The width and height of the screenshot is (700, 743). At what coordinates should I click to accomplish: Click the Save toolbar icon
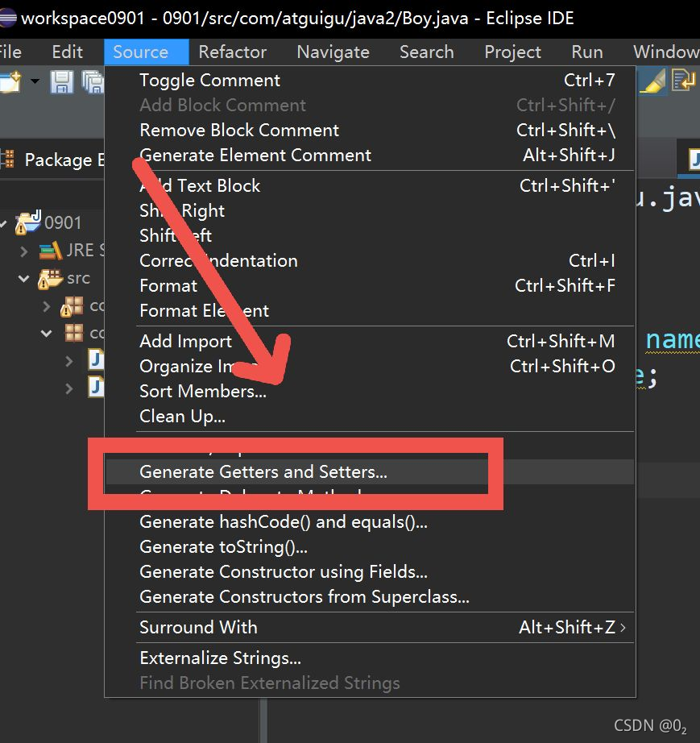pyautogui.click(x=62, y=81)
